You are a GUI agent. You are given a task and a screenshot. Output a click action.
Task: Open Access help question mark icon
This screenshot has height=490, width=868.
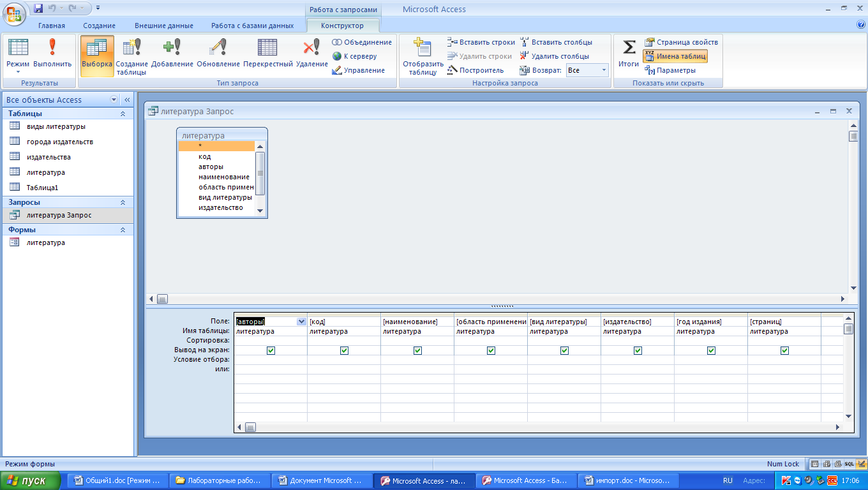tap(861, 26)
